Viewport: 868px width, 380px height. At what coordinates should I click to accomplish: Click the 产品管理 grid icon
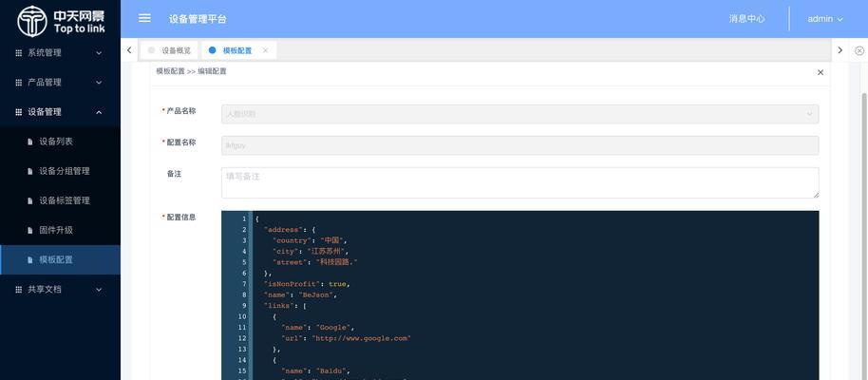pyautogui.click(x=18, y=83)
